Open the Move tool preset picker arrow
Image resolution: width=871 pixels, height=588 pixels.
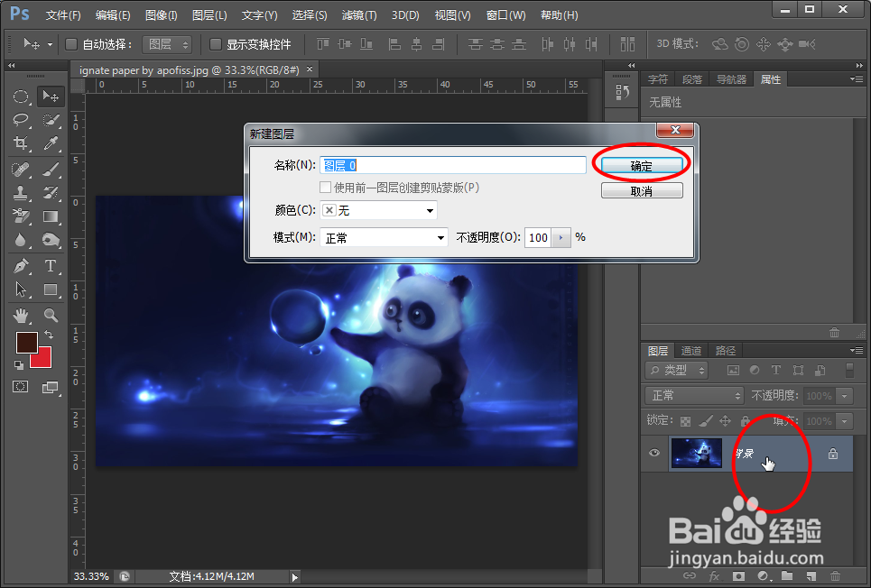(50, 44)
